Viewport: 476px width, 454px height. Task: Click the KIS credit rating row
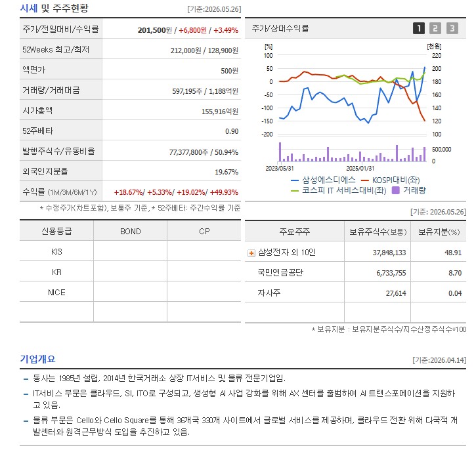point(130,252)
